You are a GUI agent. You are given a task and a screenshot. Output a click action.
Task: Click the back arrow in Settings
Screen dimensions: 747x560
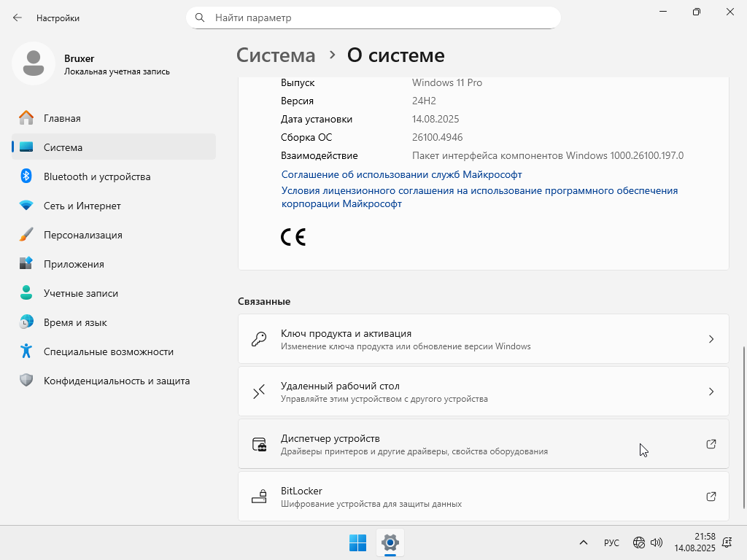click(x=18, y=17)
